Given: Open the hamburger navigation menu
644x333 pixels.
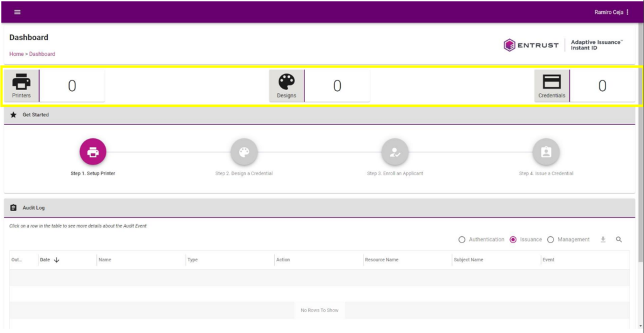Looking at the screenshot, I should [x=17, y=12].
